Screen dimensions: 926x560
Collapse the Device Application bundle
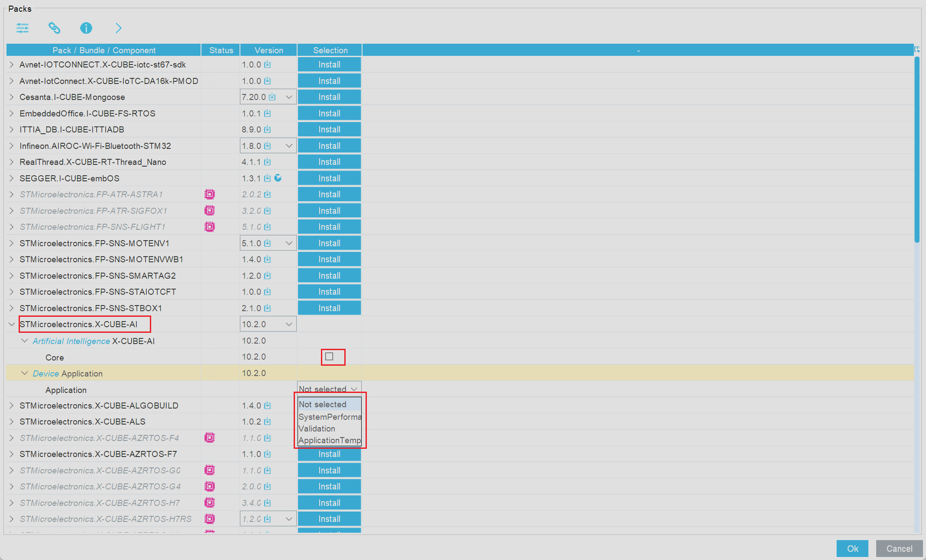25,373
